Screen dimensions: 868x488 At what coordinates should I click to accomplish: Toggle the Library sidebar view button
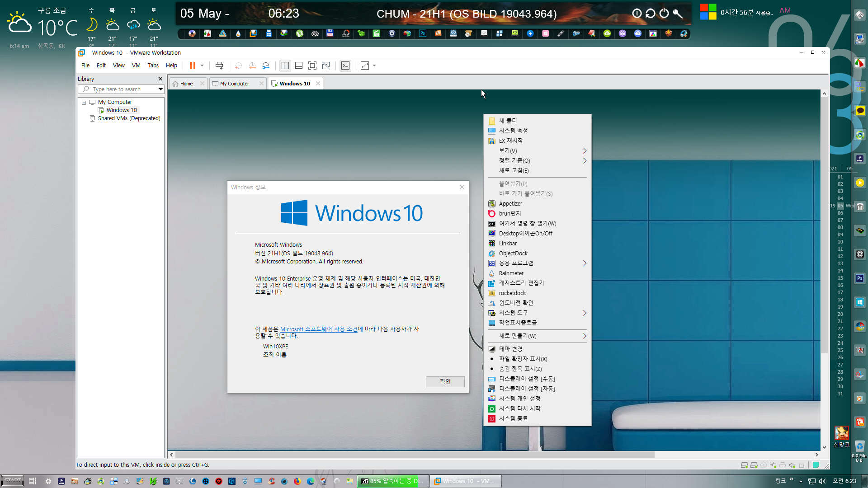pyautogui.click(x=285, y=66)
